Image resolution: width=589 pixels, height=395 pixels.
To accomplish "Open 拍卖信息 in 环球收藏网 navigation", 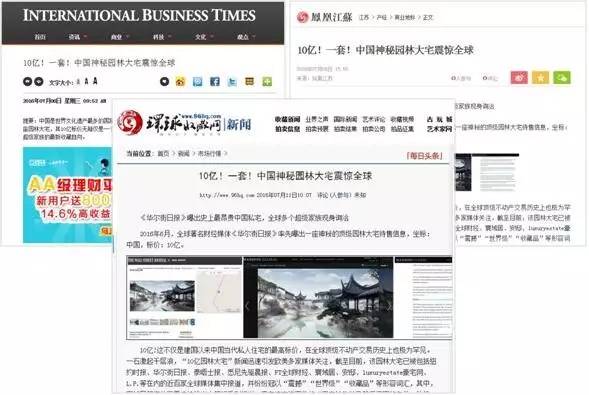I will tap(287, 129).
